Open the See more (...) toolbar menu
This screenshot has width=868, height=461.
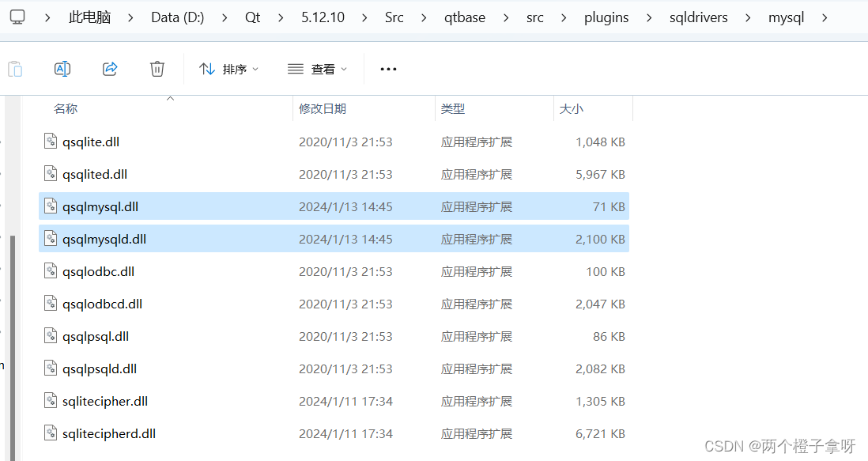387,69
